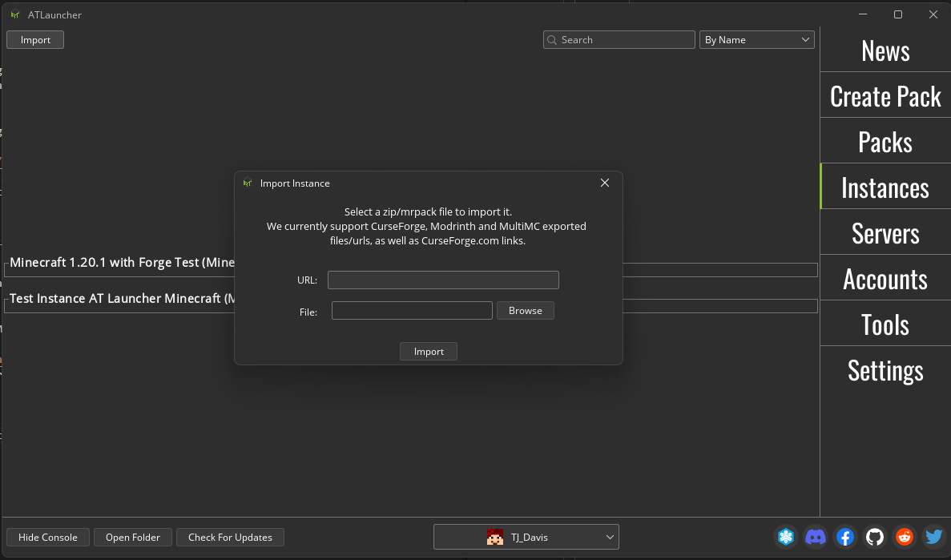Click the TJ_Davis avatar head
This screenshot has height=560, width=951.
coord(495,537)
